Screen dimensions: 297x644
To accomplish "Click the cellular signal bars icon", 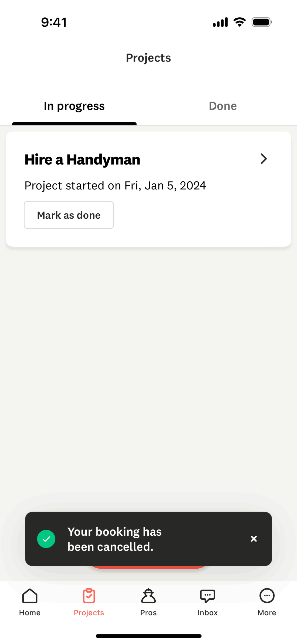I will (220, 22).
